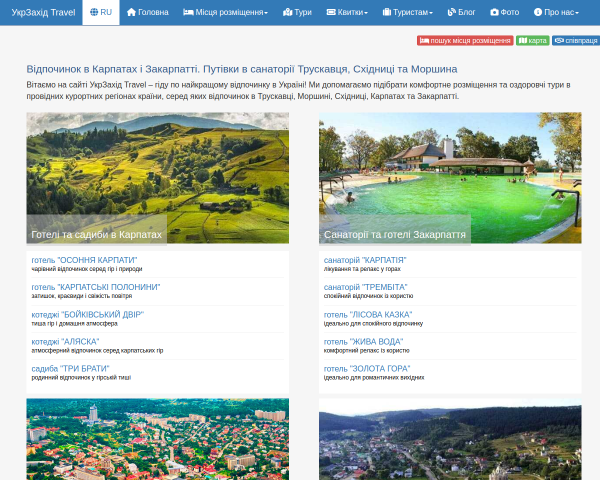This screenshot has width=600, height=480.
Task: Click the camera icon for Фото
Action: pyautogui.click(x=494, y=12)
